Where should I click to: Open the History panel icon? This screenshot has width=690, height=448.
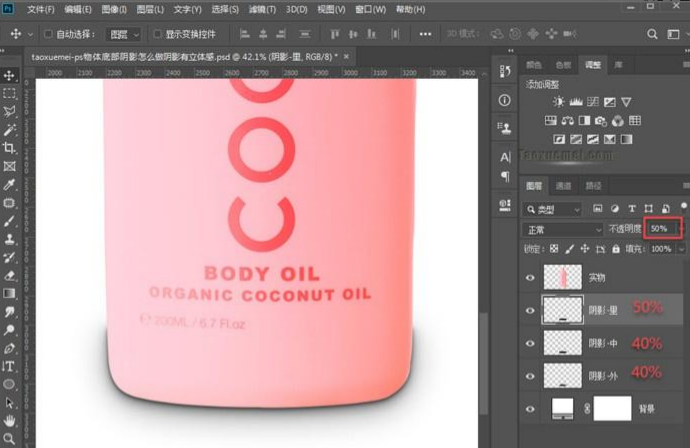(x=505, y=71)
